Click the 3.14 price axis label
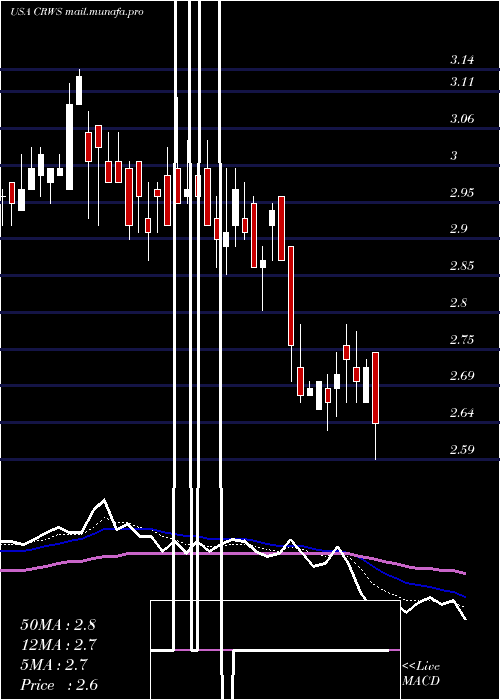 click(462, 60)
